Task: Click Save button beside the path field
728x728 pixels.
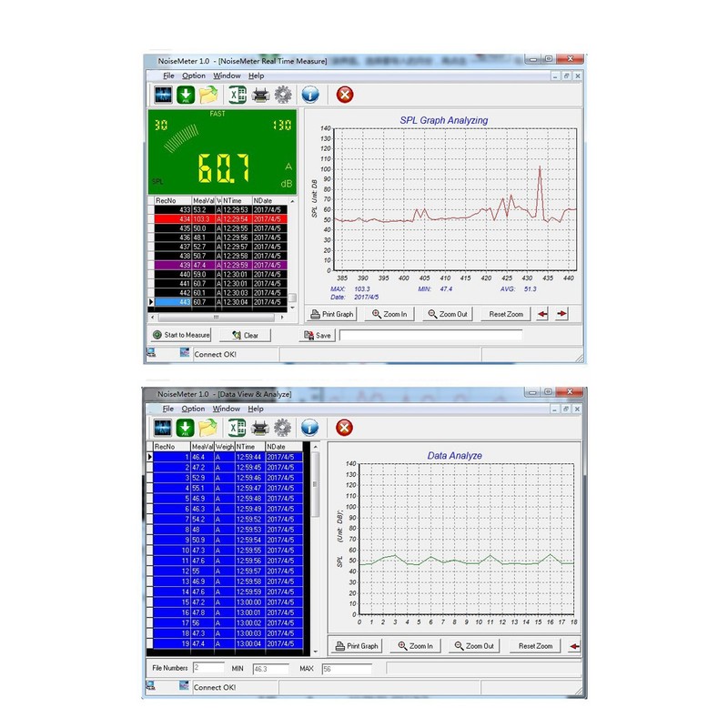Action: click(318, 335)
